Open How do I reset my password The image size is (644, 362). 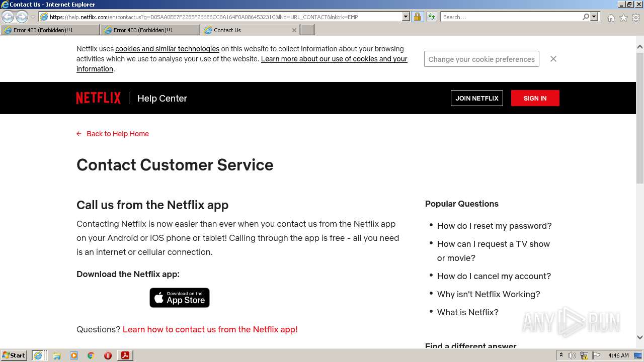coord(495,226)
